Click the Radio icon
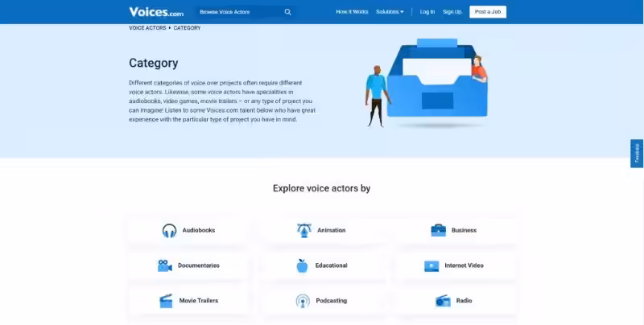Image resolution: width=644 pixels, height=325 pixels. (x=443, y=301)
